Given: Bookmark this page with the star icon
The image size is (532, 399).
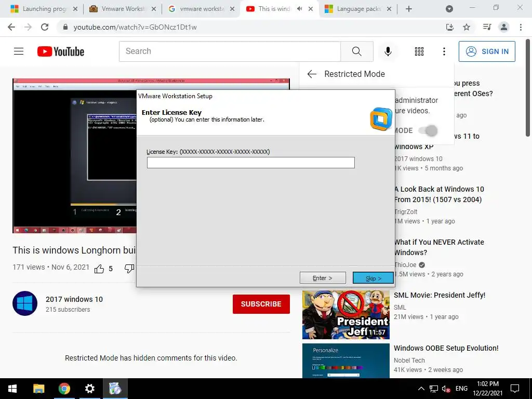Looking at the screenshot, I should click(467, 27).
